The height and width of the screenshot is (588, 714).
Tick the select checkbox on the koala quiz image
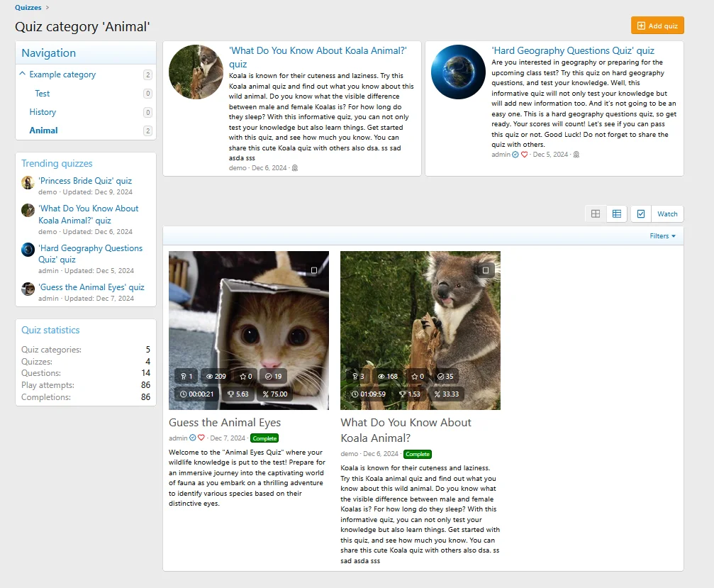(x=486, y=270)
